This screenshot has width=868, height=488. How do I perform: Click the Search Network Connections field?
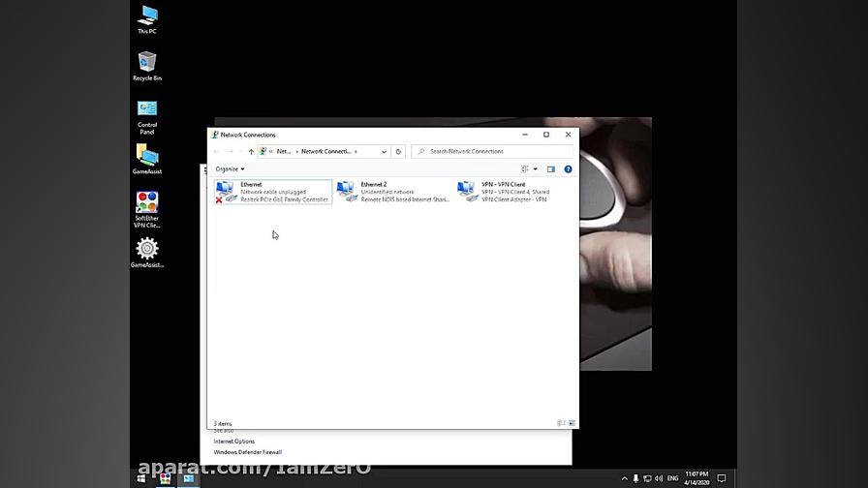(493, 152)
